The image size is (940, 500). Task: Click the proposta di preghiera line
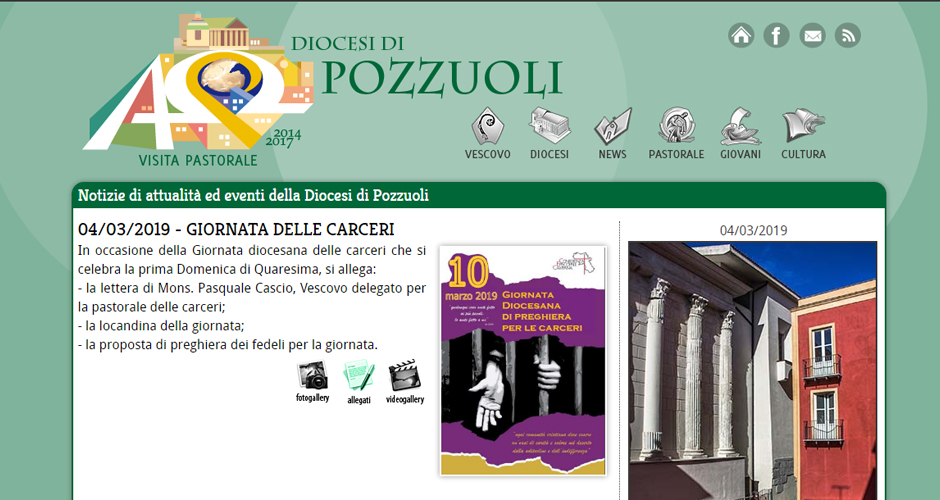click(x=228, y=345)
